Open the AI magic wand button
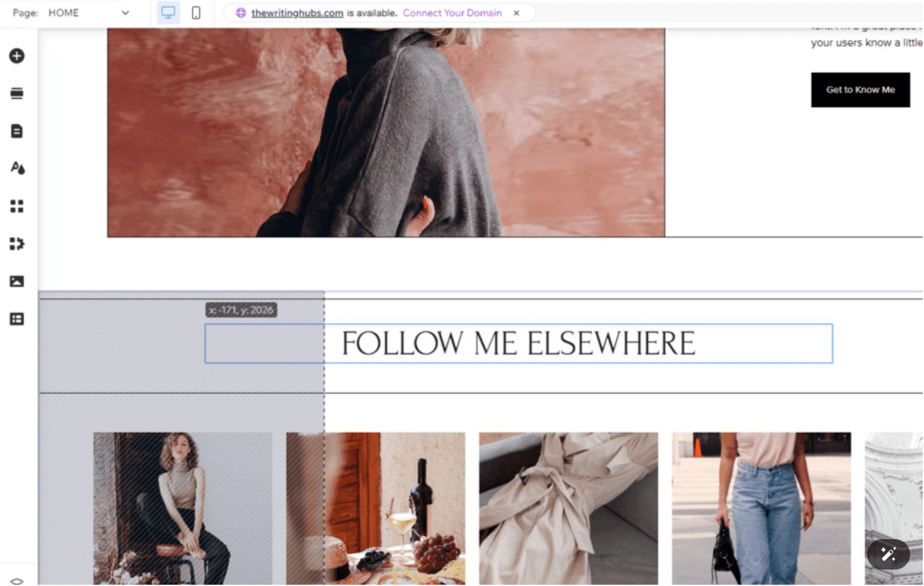 888,554
